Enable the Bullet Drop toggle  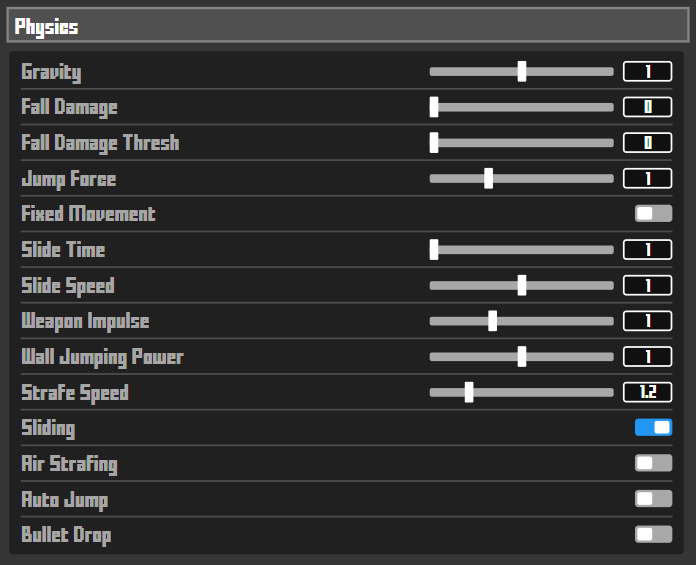click(x=653, y=534)
